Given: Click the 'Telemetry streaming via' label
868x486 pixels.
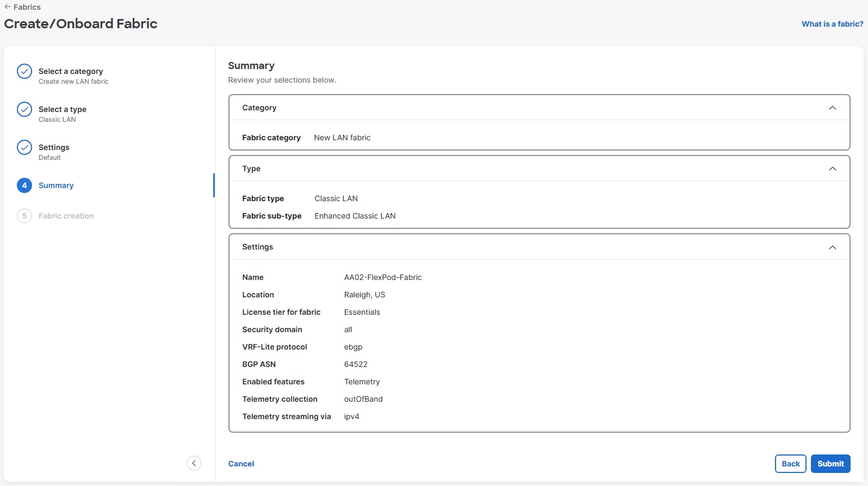Looking at the screenshot, I should pos(287,416).
